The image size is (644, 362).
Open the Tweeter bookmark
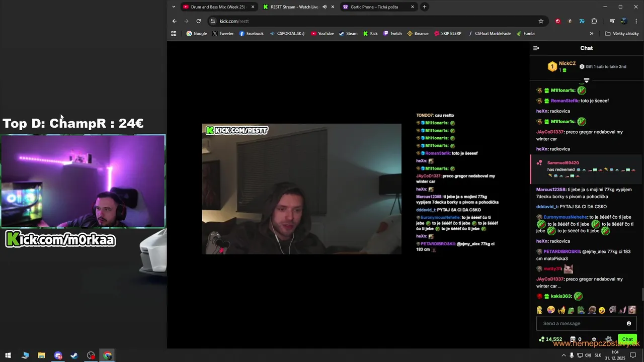pos(223,34)
